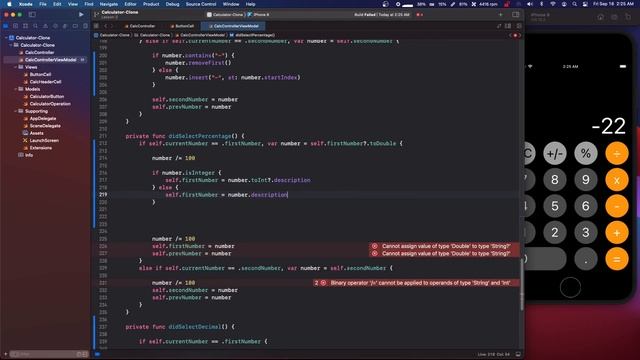Collapse the Models group

(16, 89)
